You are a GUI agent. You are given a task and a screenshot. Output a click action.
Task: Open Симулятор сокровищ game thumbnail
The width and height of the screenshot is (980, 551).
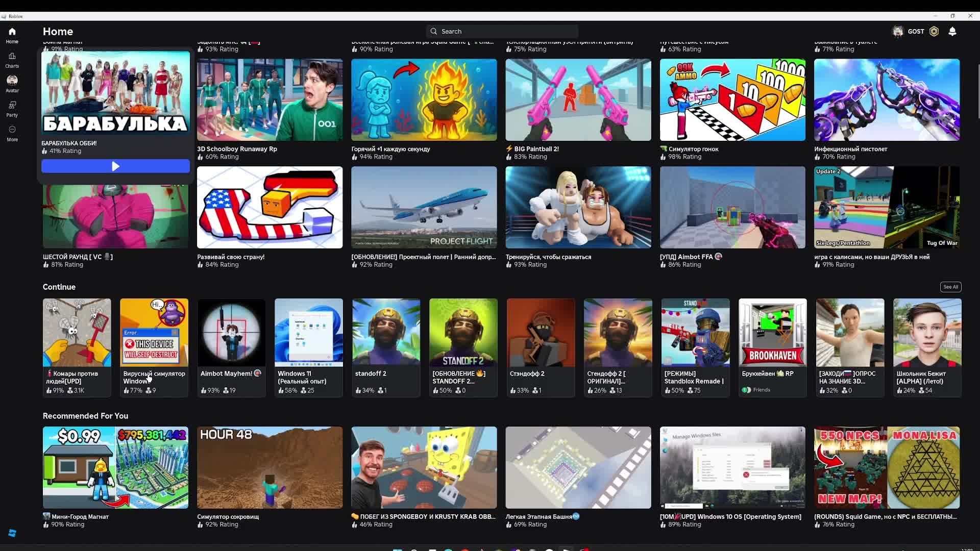coord(269,467)
